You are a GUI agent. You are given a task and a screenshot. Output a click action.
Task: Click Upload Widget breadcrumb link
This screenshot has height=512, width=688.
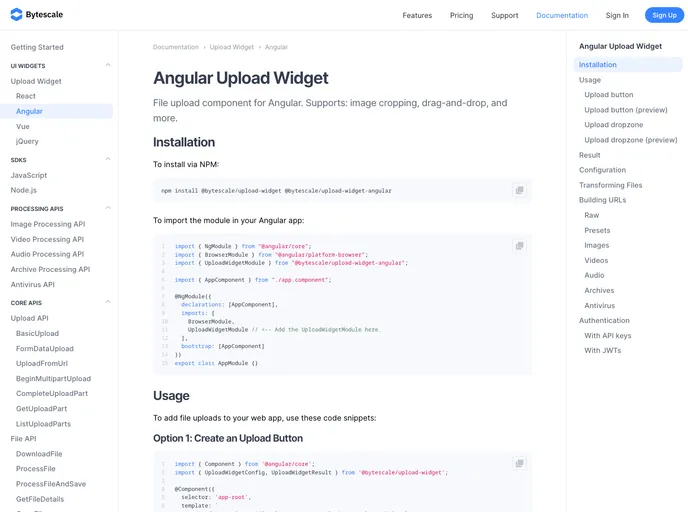[232, 47]
